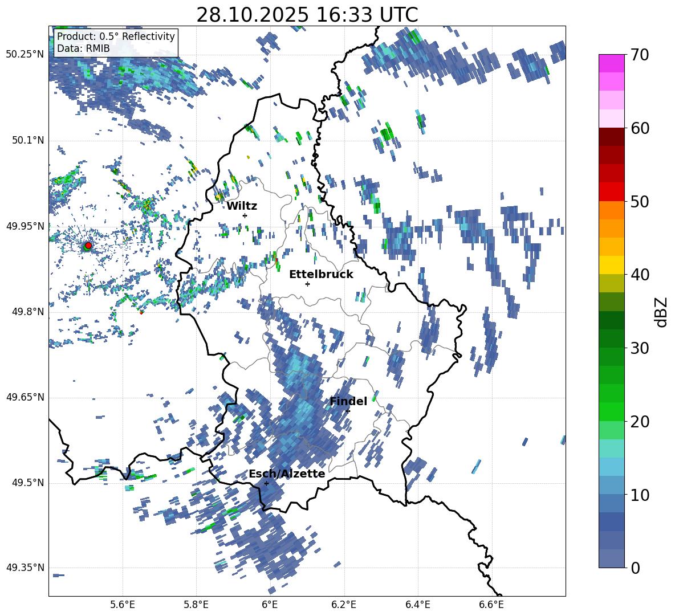Select the Wiltz city label
The height and width of the screenshot is (616, 675).
coord(242,206)
